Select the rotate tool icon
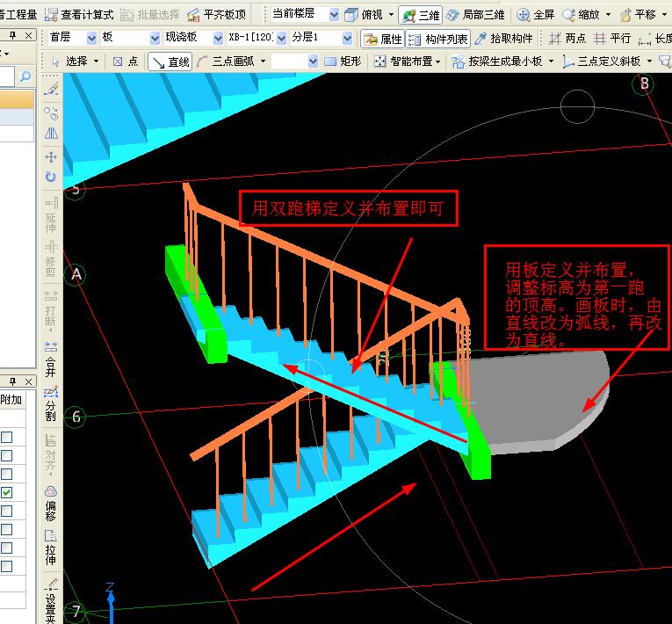Screen dimensions: 672x624 tap(51, 177)
